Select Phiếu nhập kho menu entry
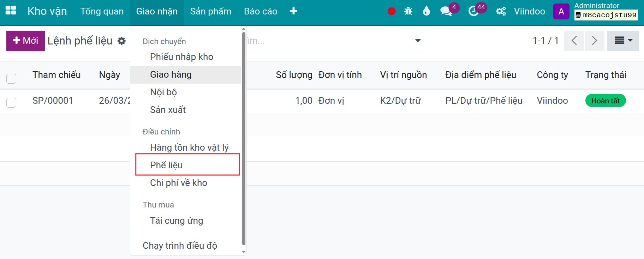 (186, 57)
